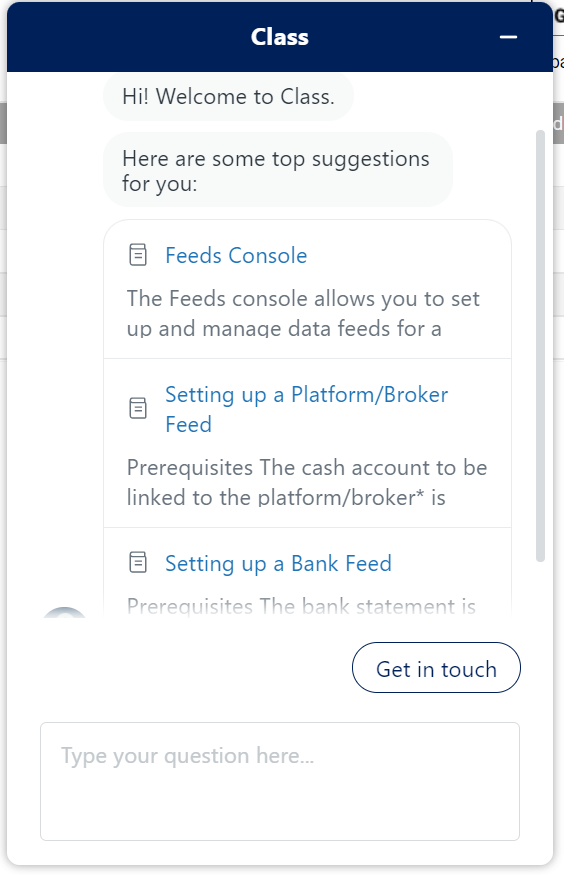
Task: Click the 'Hi! Welcome to Class.' message
Action: 228,97
